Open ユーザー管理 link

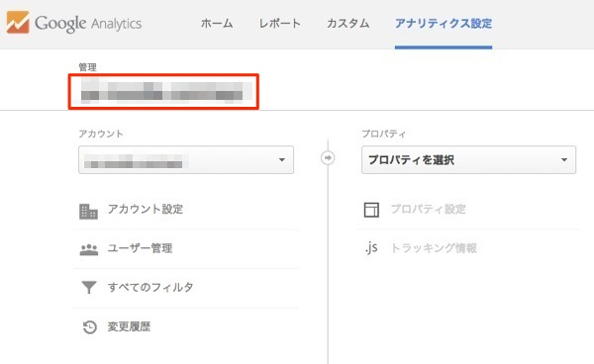(x=140, y=248)
